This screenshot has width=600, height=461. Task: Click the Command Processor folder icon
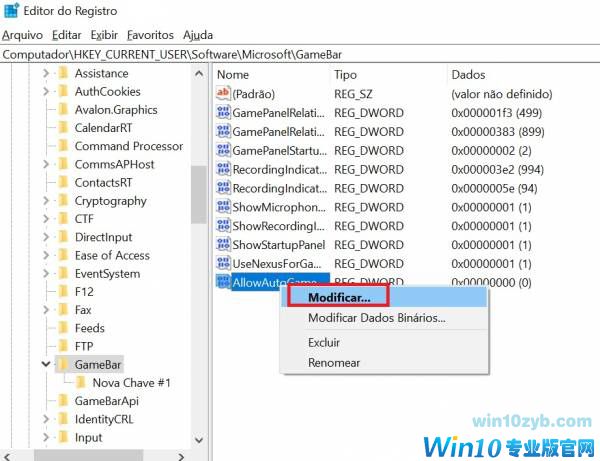[x=64, y=146]
